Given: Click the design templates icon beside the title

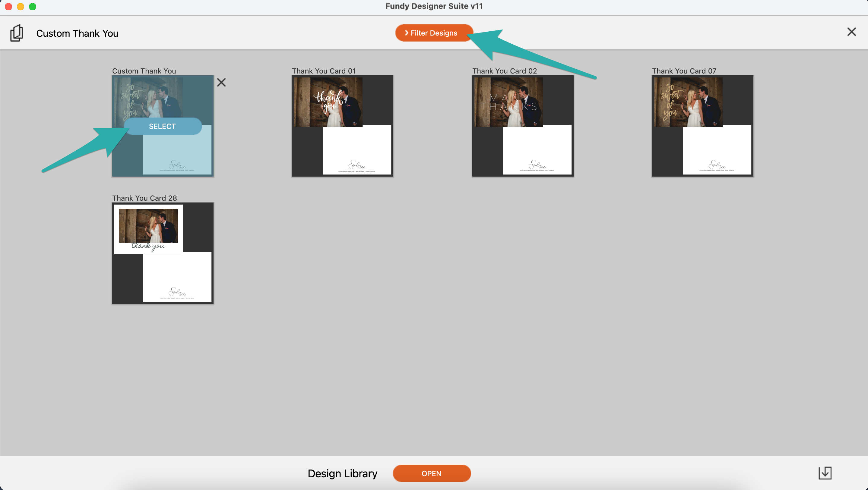Looking at the screenshot, I should (x=17, y=33).
